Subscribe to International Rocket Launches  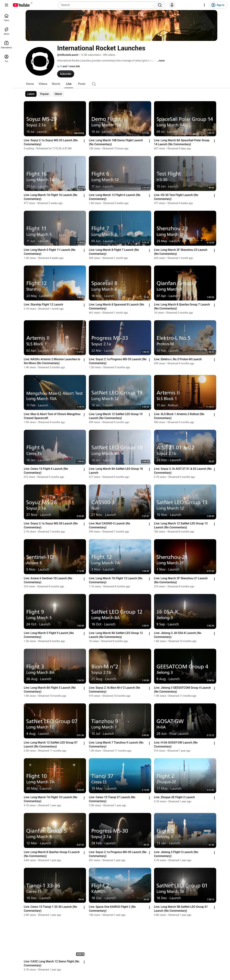(65, 74)
